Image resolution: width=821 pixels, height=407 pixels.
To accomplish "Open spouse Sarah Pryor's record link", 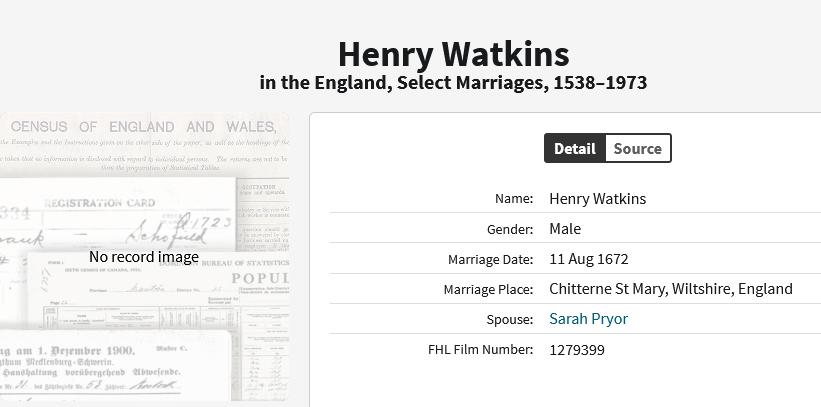I will coord(588,319).
